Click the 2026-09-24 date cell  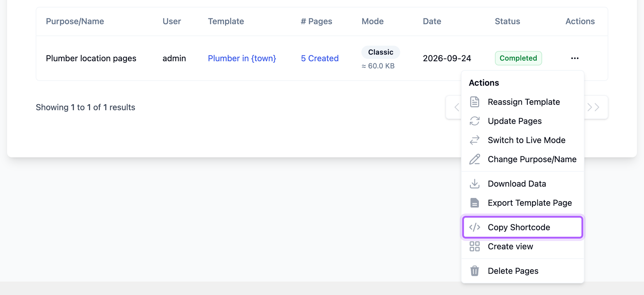447,58
